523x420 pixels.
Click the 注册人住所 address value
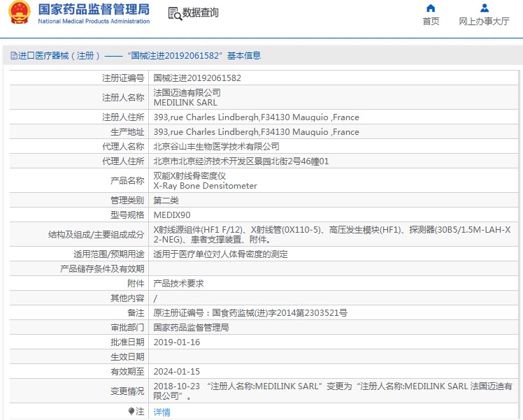(256, 117)
